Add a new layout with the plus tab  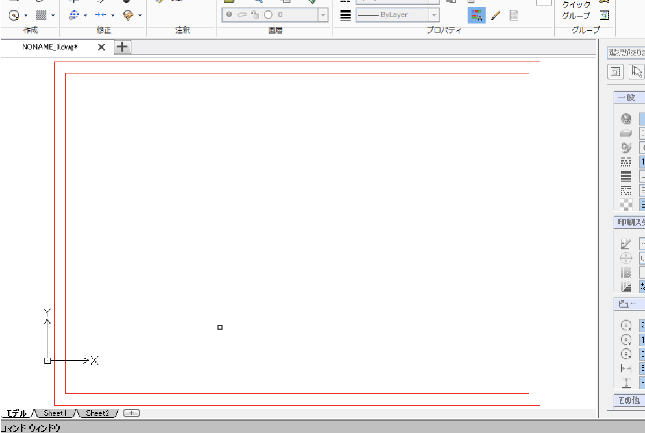[x=131, y=413]
